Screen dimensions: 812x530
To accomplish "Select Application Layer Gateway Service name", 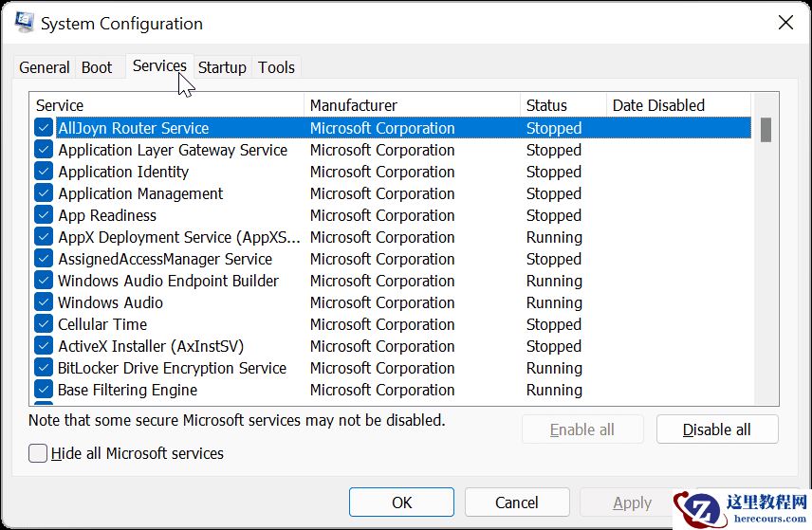I will tap(173, 150).
